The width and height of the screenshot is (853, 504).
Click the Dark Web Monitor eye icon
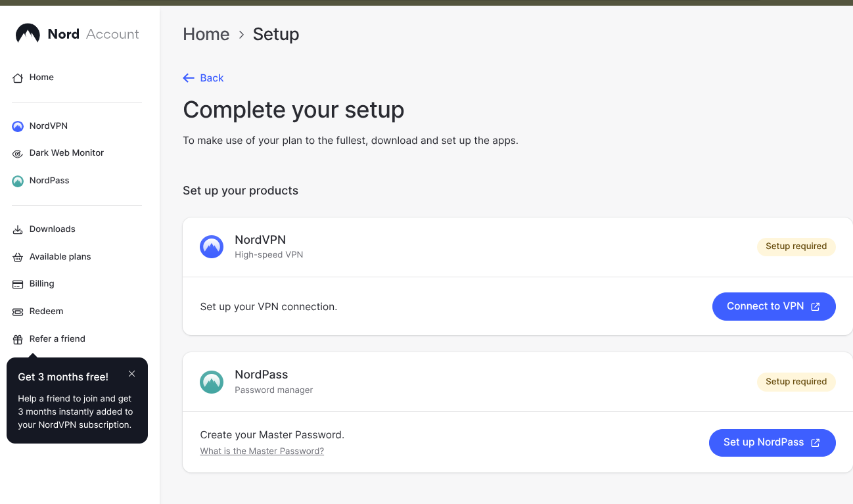[18, 154]
